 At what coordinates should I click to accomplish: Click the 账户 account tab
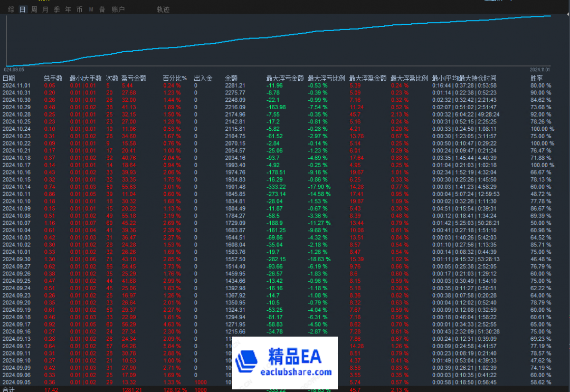click(118, 9)
